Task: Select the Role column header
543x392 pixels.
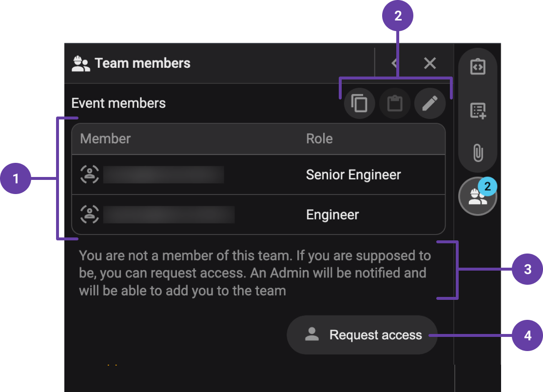Action: pos(319,138)
